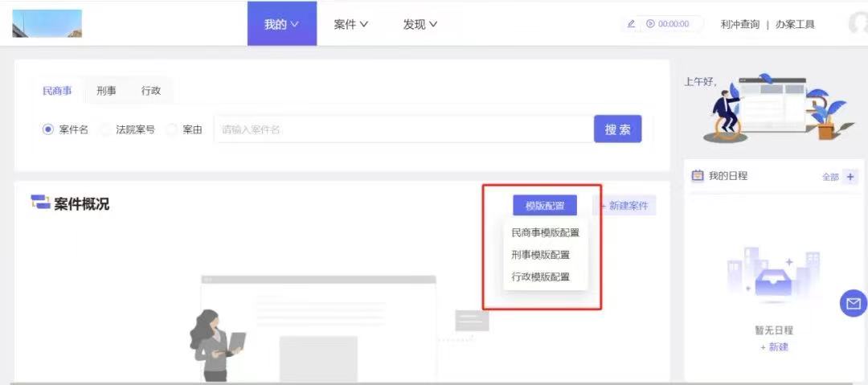Click the logo image at top left
The image size is (868, 385).
(x=47, y=23)
